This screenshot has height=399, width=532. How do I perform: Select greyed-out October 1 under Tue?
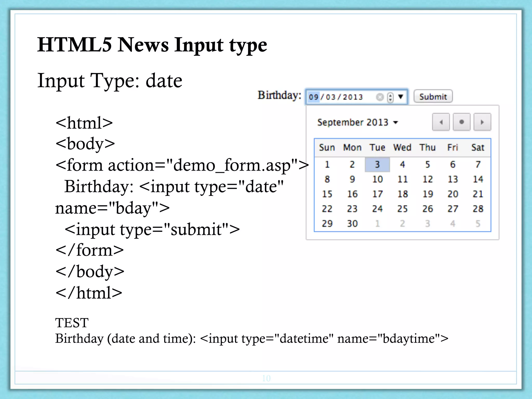377,224
